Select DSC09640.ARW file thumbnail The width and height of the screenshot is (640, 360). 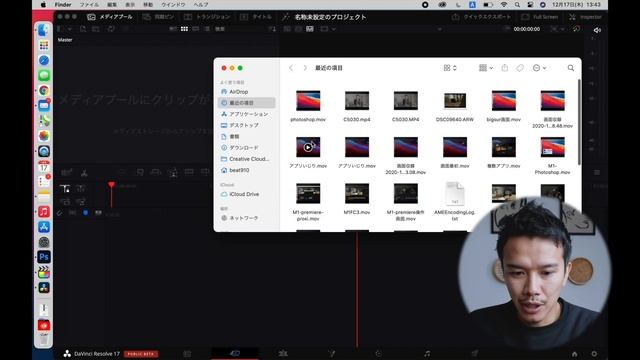click(x=455, y=101)
